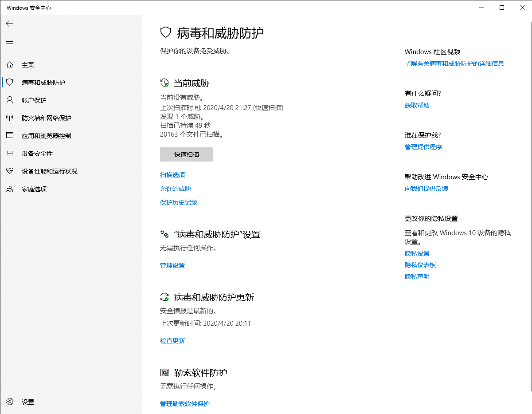The width and height of the screenshot is (532, 414).
Task: Start a scan with 快速扫描 button
Action: pos(187,154)
